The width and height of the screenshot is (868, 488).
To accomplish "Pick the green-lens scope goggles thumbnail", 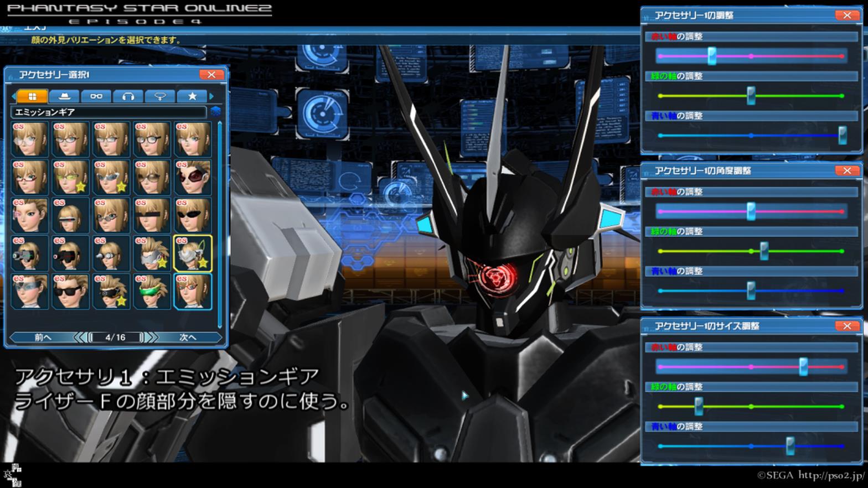I will 29,253.
